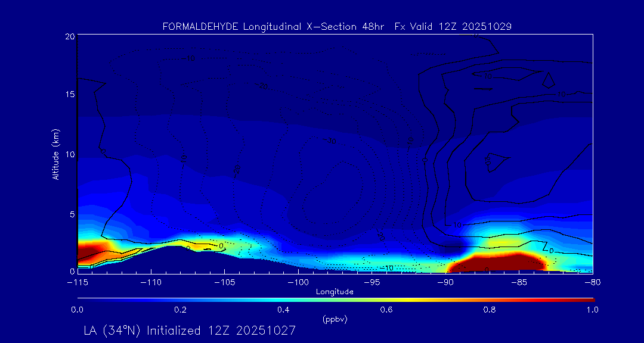The height and width of the screenshot is (343, 644).
Task: Click the 0.4 colorbar tick label
Action: [x=283, y=310]
